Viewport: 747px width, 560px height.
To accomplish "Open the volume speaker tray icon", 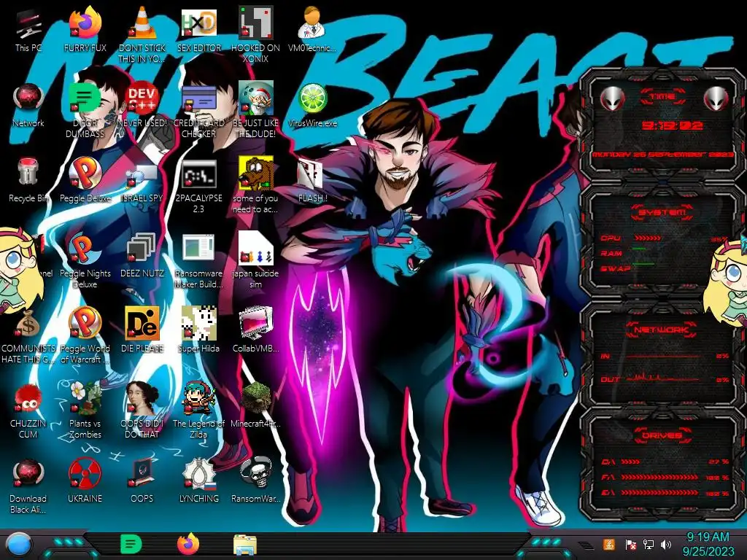I will point(666,544).
